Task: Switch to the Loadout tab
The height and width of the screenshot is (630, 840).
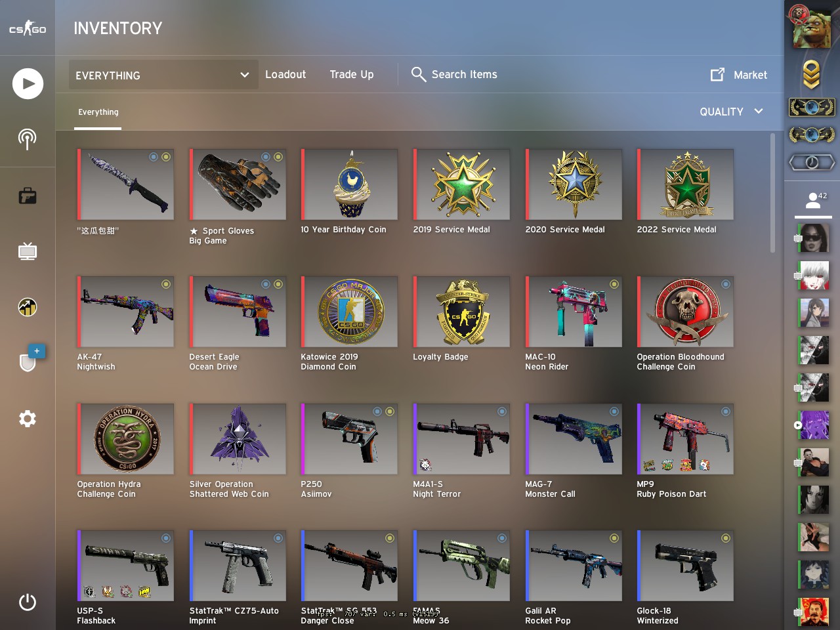Action: point(285,74)
